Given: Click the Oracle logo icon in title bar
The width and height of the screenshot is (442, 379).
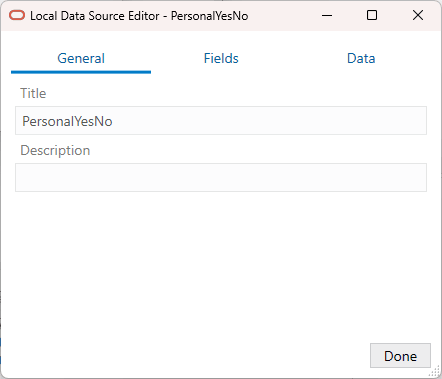Looking at the screenshot, I should pos(17,15).
